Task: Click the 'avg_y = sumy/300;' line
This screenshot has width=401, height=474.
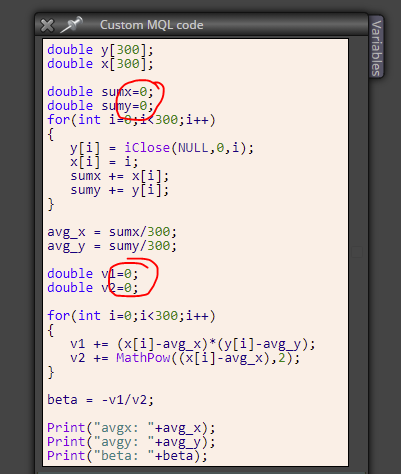Action: point(112,246)
